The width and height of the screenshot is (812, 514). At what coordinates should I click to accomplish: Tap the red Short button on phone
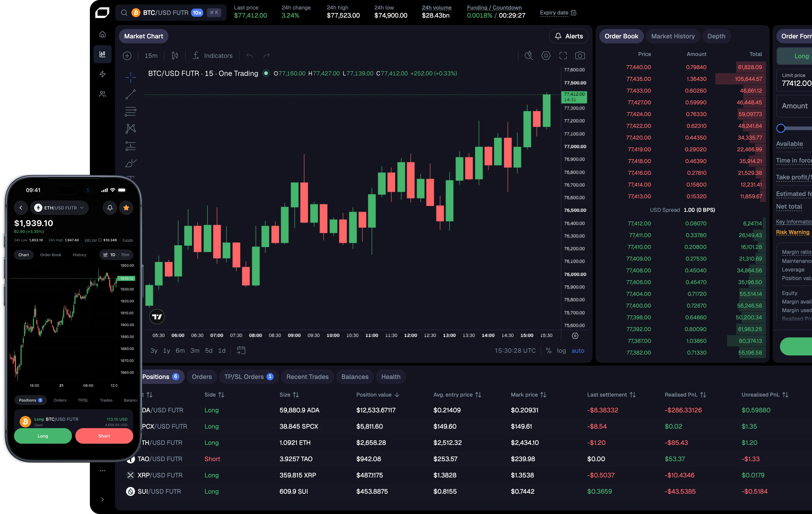104,436
